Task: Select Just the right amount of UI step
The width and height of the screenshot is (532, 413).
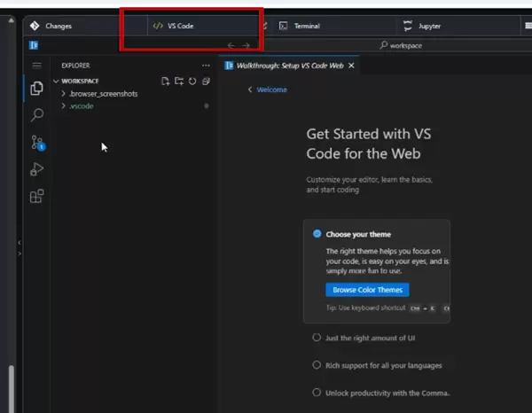Action: 372,338
